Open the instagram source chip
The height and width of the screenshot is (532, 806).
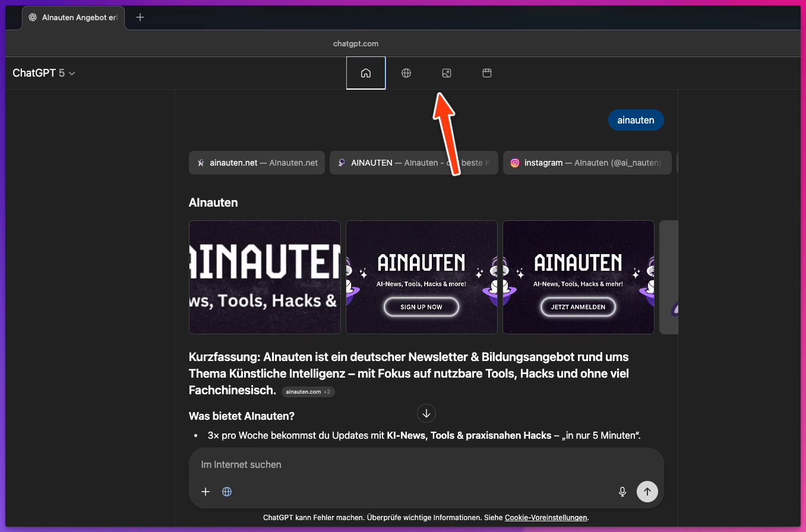pyautogui.click(x=587, y=163)
